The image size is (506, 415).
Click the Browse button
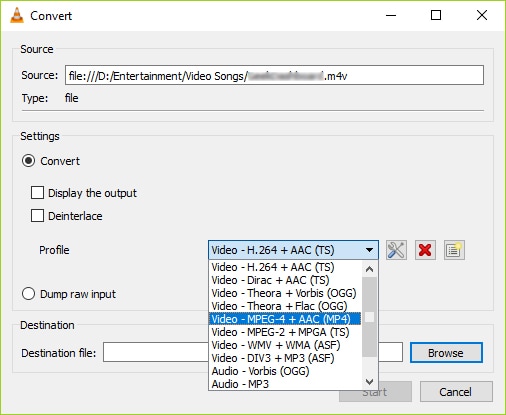pyautogui.click(x=446, y=353)
